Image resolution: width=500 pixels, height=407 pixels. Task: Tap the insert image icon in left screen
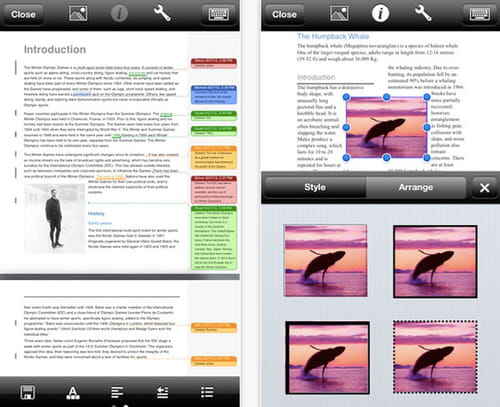pyautogui.click(x=78, y=14)
